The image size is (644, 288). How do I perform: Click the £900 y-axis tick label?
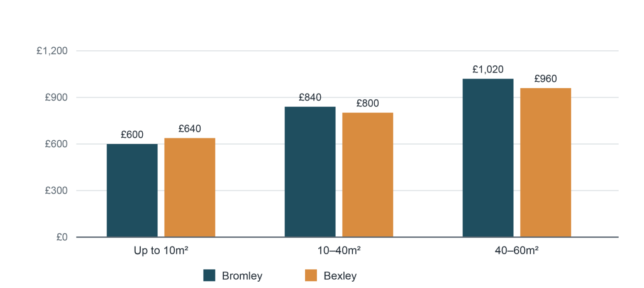pyautogui.click(x=56, y=97)
